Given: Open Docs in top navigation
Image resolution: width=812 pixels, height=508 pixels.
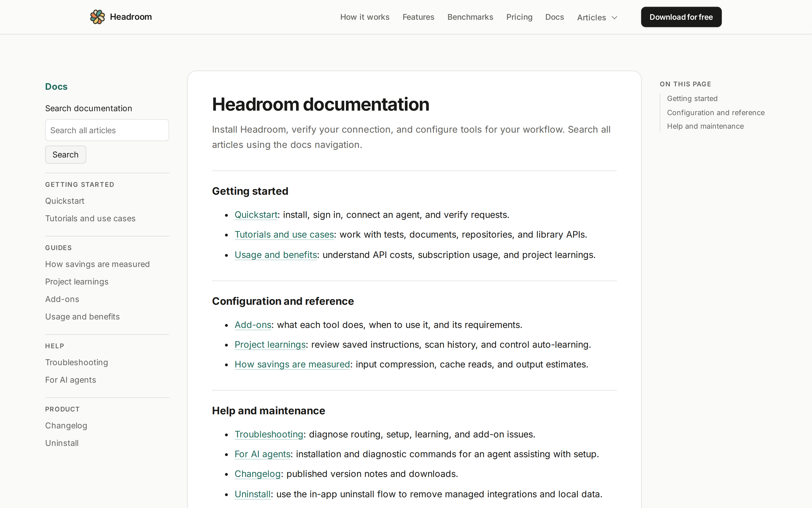Looking at the screenshot, I should coord(554,17).
